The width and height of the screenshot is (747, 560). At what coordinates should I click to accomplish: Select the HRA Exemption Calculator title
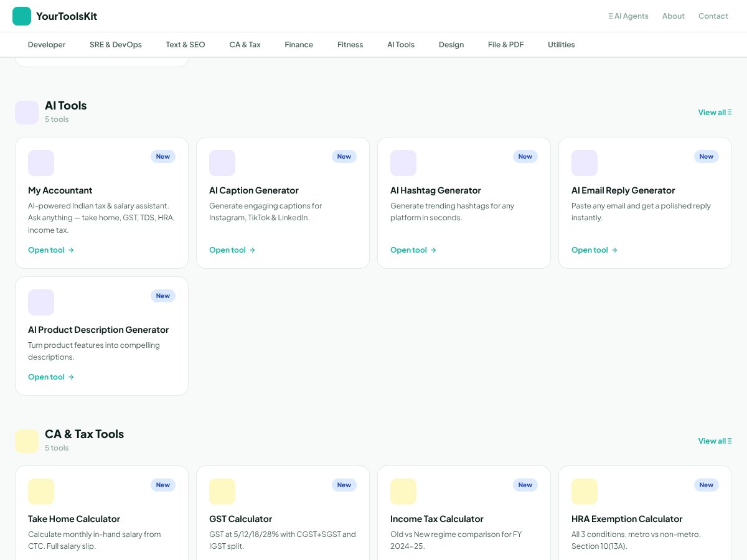coord(627,519)
